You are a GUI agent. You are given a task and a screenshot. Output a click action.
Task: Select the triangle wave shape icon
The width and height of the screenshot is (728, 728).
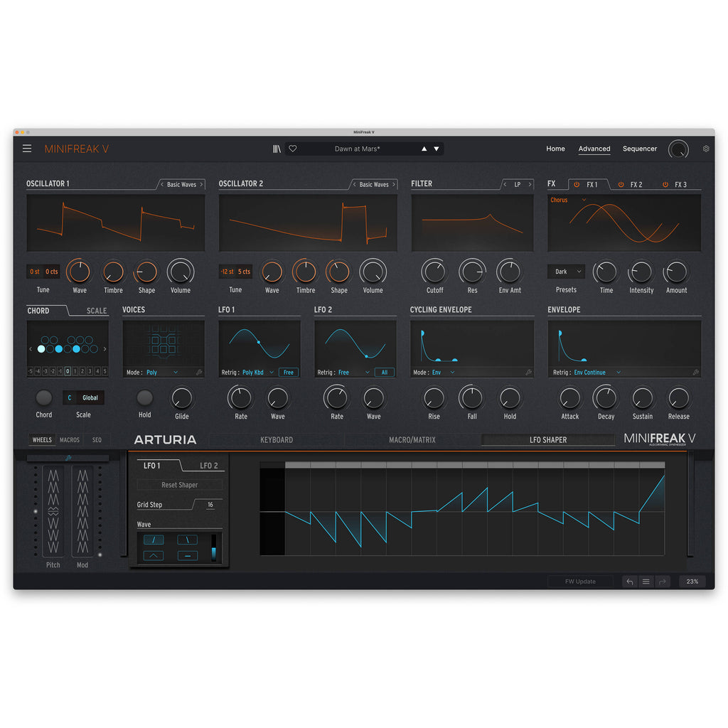tap(153, 556)
